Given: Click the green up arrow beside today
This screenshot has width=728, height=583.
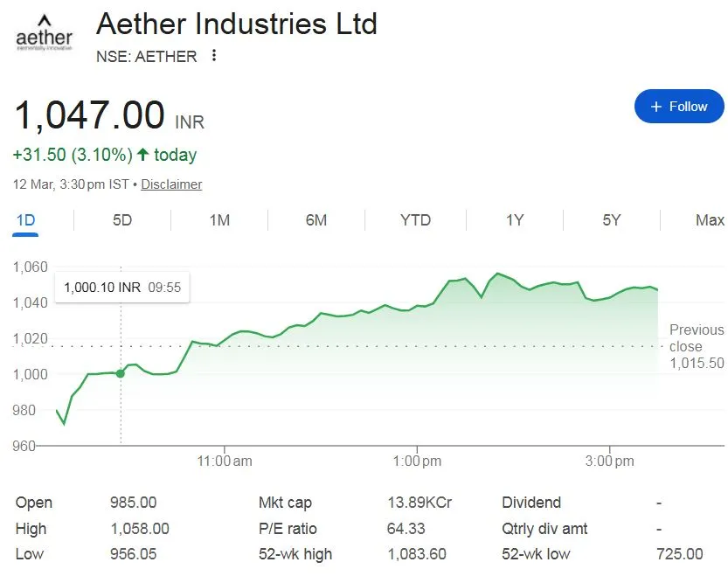Looking at the screenshot, I should 143,155.
